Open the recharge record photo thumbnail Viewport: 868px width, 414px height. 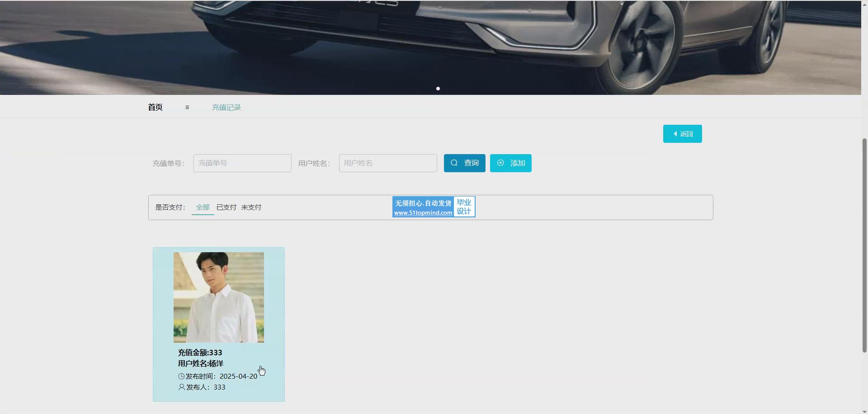(x=219, y=297)
